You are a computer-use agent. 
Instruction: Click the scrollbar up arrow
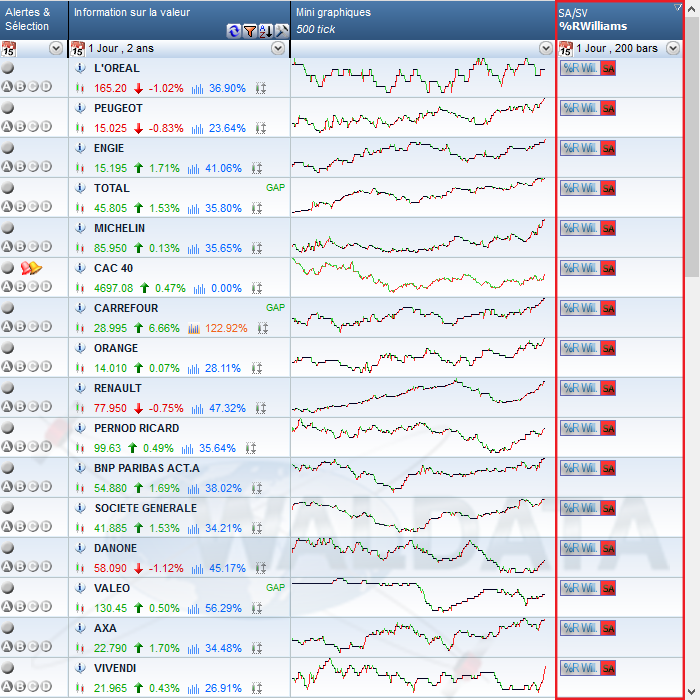(692, 9)
